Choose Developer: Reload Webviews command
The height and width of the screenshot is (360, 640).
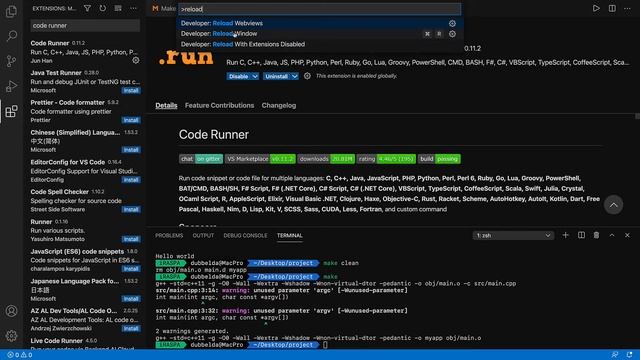coord(319,23)
